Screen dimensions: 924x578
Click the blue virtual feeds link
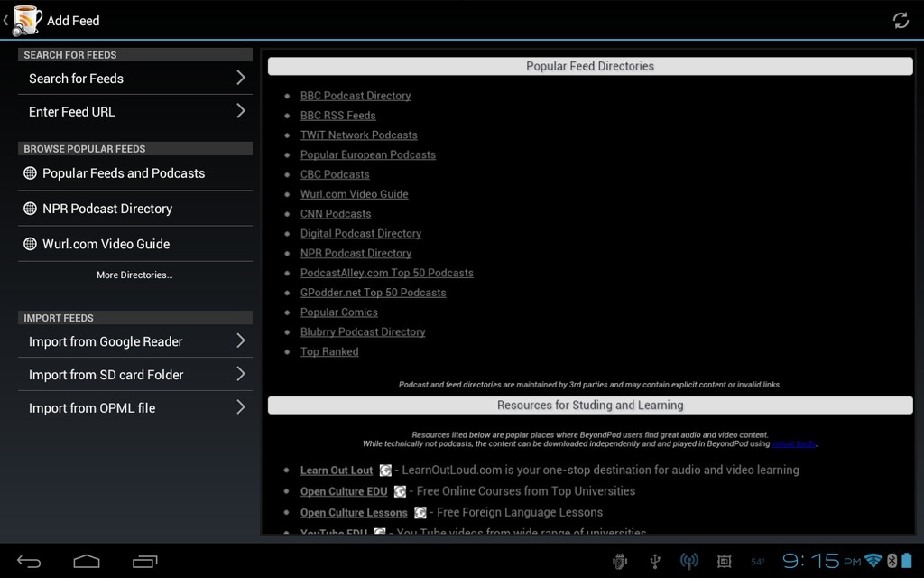click(x=794, y=444)
